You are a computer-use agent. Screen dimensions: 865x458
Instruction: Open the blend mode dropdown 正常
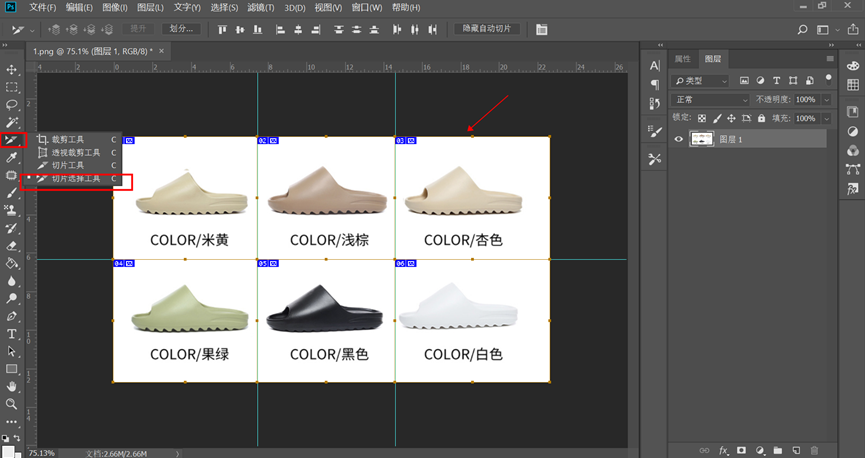click(711, 100)
